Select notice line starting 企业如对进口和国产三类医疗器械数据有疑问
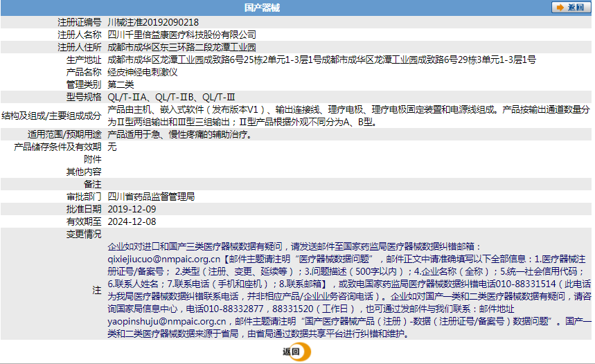The image size is (595, 364). pyautogui.click(x=294, y=247)
